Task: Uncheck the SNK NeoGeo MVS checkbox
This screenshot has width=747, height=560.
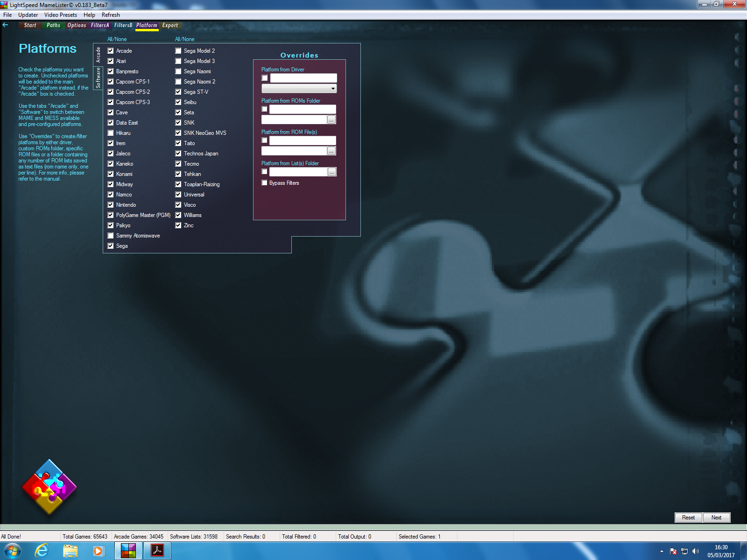Action: point(178,133)
